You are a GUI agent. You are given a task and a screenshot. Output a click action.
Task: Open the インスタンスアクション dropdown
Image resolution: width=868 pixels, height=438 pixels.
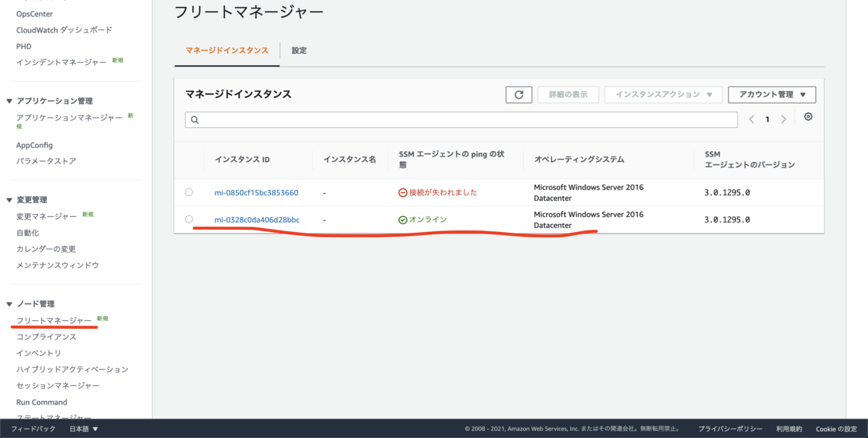click(x=663, y=95)
